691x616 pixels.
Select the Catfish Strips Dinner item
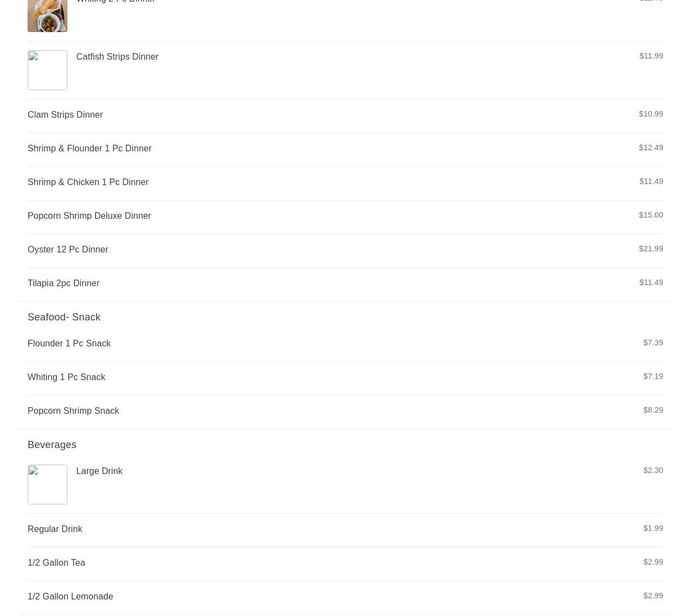click(x=345, y=70)
